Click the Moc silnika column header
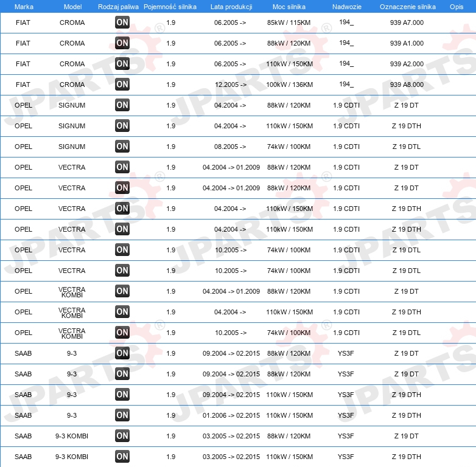476x467 pixels. [x=289, y=7]
